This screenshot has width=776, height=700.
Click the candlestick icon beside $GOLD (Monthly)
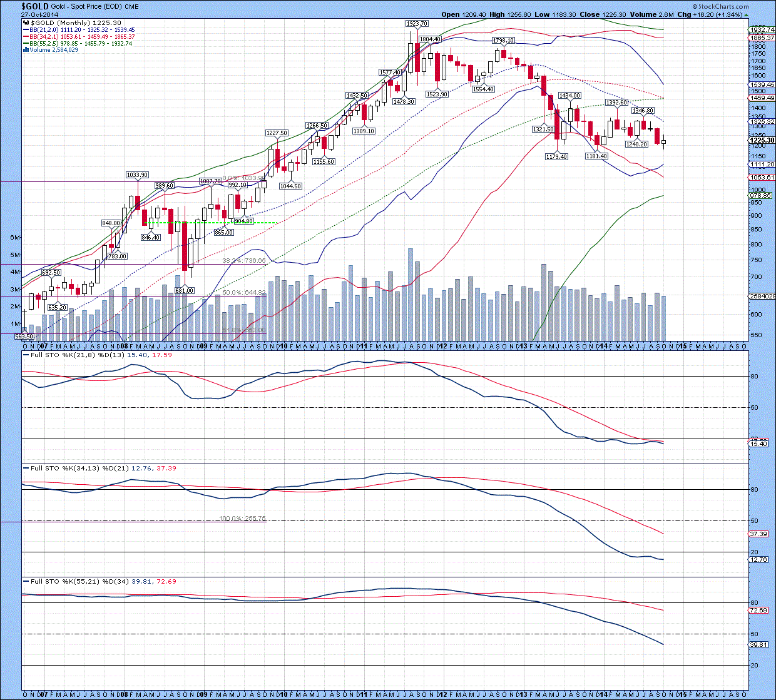[27, 23]
